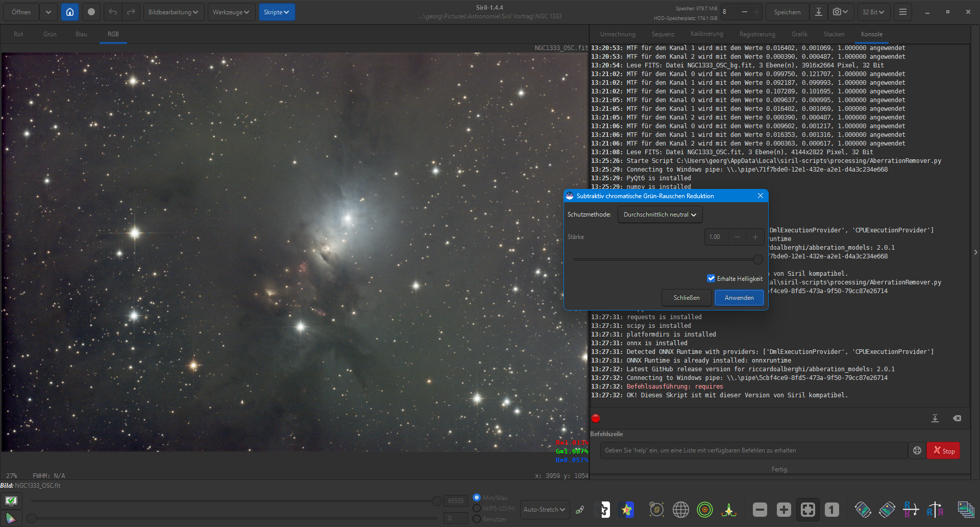Click the upper histogram cutoff slider handle
This screenshot has height=527, width=980.
coord(437,501)
